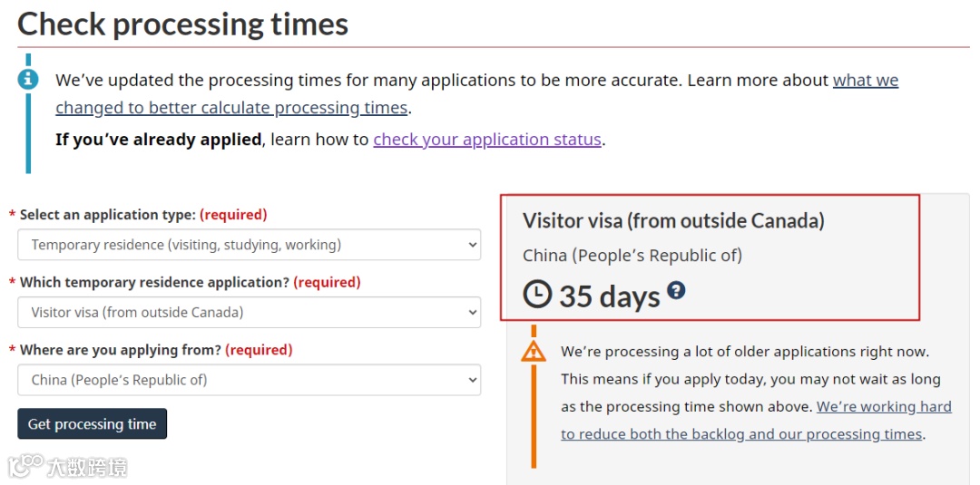Follow the 'what we changed' calculation link
The height and width of the screenshot is (485, 980).
click(477, 93)
